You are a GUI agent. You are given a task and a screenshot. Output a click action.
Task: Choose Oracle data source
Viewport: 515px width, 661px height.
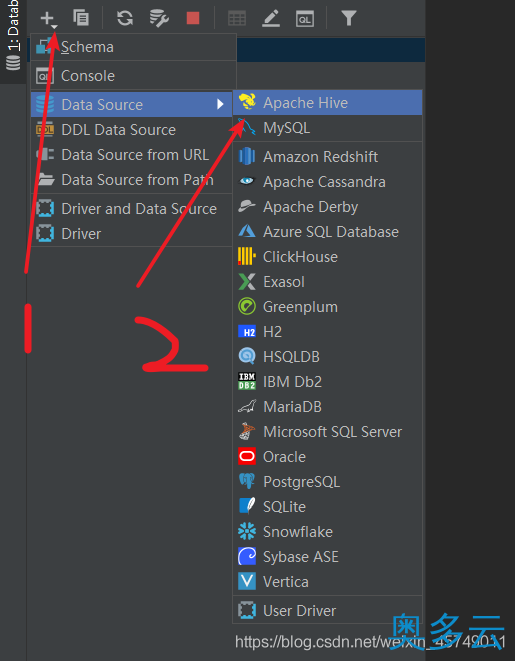point(327,457)
